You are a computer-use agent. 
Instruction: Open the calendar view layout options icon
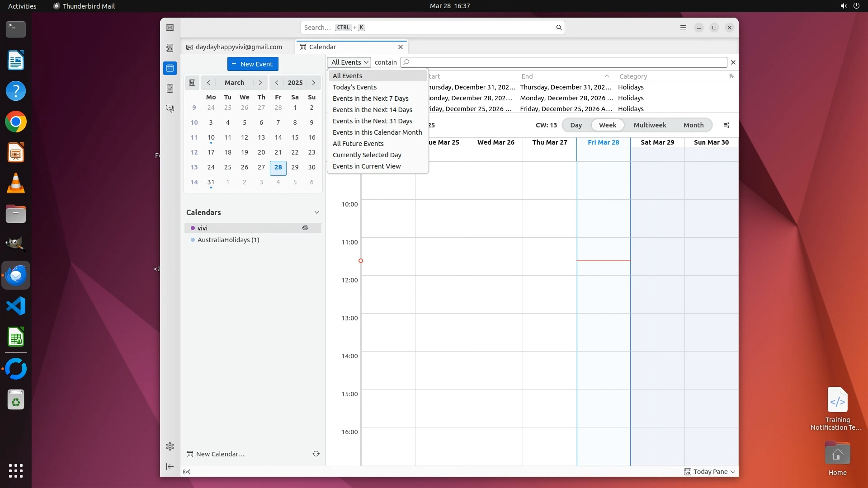click(726, 125)
